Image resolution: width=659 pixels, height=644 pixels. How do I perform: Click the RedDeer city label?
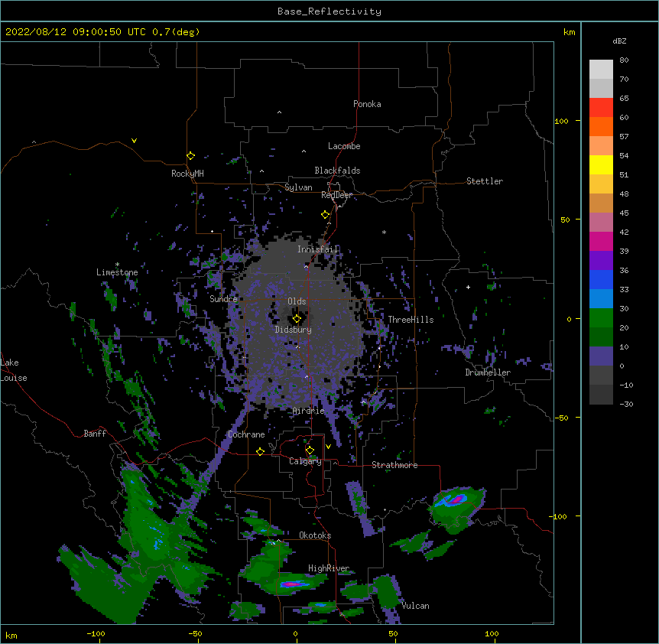click(336, 195)
